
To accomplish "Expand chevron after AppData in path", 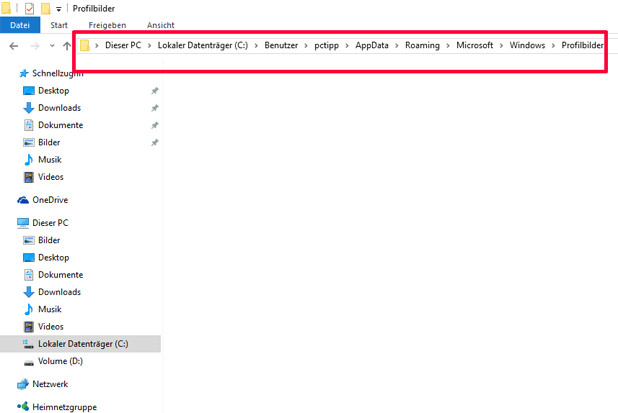I will (396, 46).
